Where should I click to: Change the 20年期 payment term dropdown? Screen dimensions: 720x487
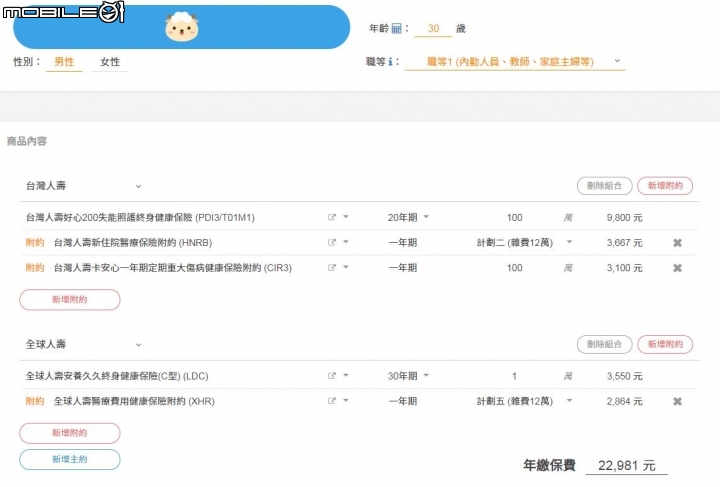(x=408, y=217)
